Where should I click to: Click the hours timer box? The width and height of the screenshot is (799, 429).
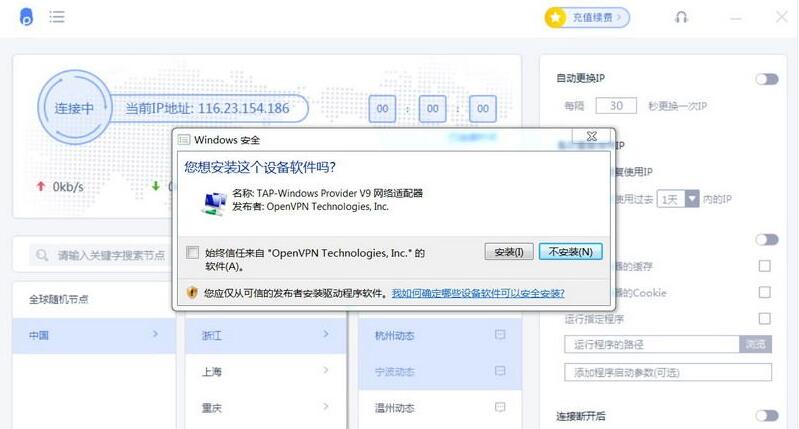pyautogui.click(x=382, y=109)
